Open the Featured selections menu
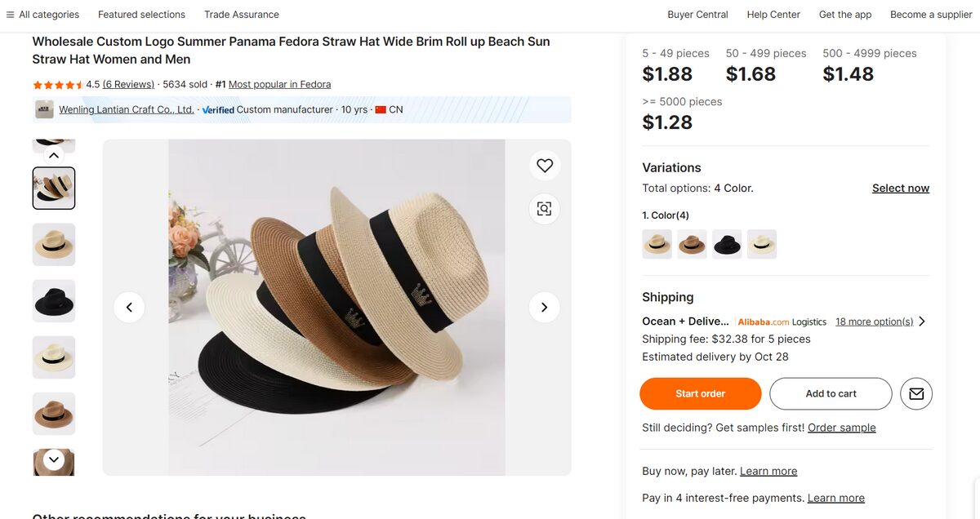Image resolution: width=980 pixels, height=519 pixels. [x=140, y=14]
